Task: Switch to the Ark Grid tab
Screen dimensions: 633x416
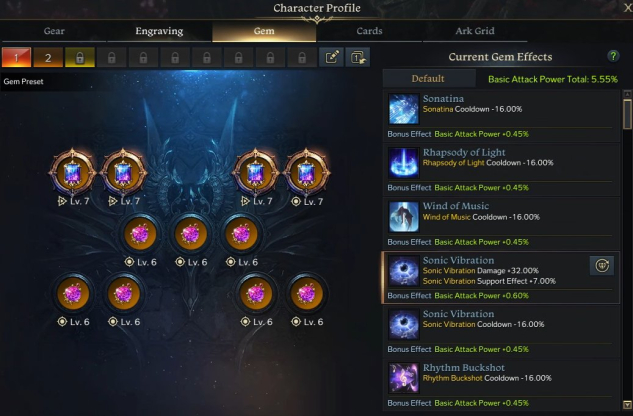Action: pyautogui.click(x=475, y=31)
